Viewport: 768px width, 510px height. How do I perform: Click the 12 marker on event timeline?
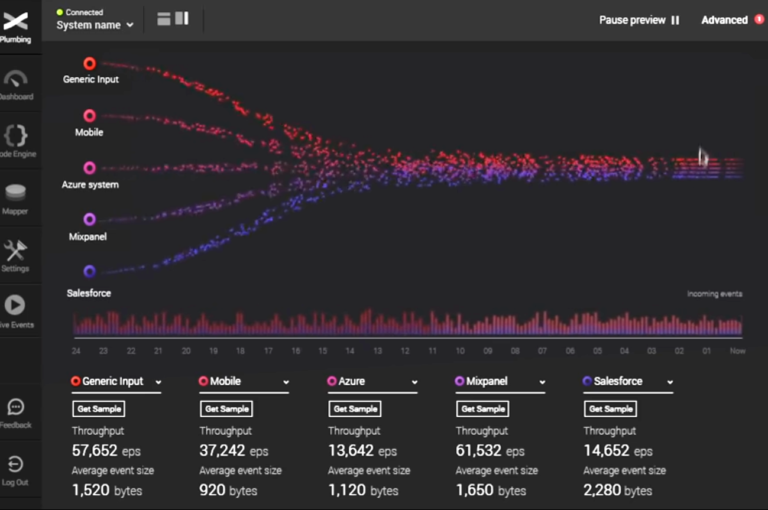(405, 351)
